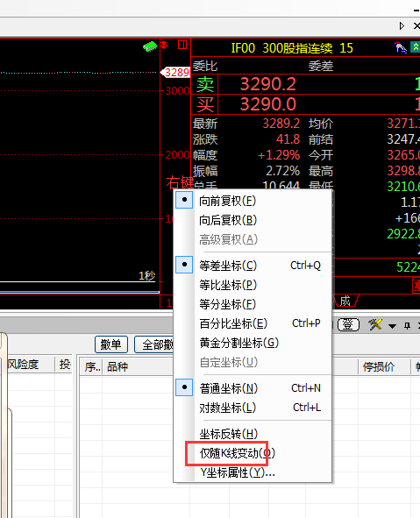Toggle 坐标反转(H) axis inversion
This screenshot has height=518, width=420.
pyautogui.click(x=253, y=434)
